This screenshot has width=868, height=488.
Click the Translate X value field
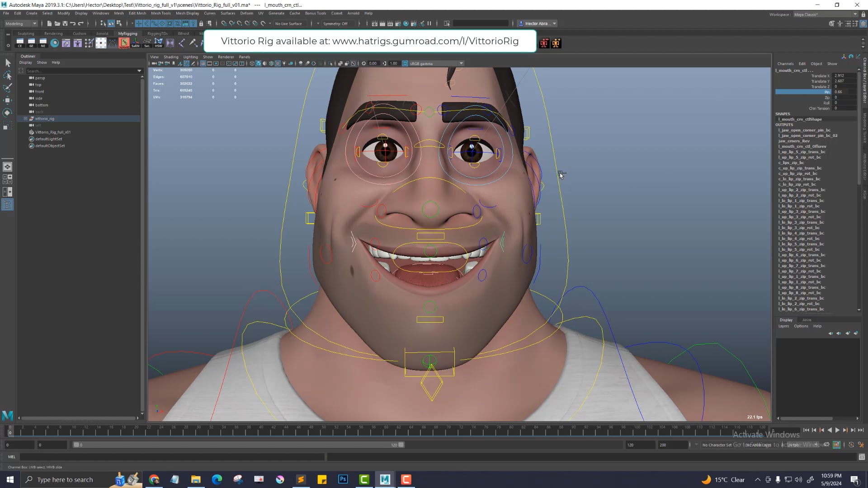pos(844,76)
